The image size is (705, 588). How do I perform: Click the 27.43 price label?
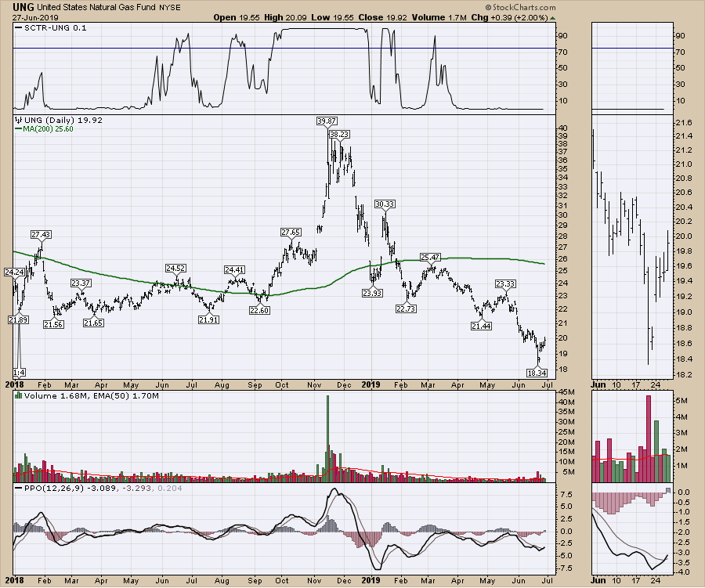pos(41,234)
